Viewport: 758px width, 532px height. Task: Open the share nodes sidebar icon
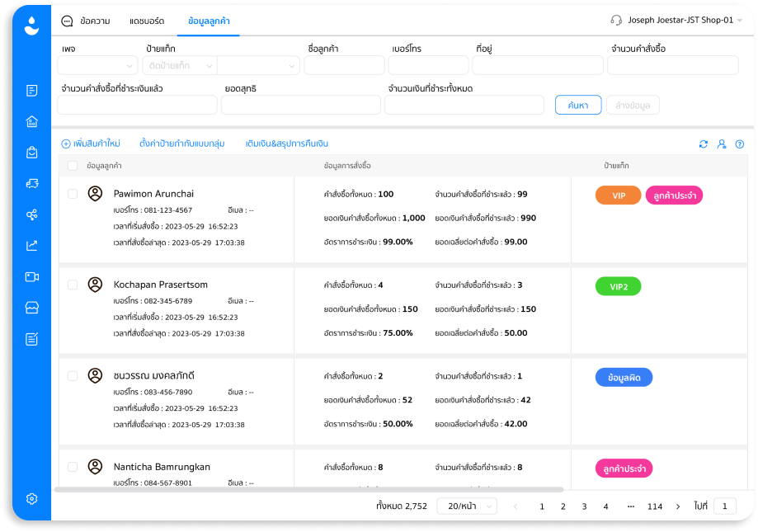tap(32, 214)
